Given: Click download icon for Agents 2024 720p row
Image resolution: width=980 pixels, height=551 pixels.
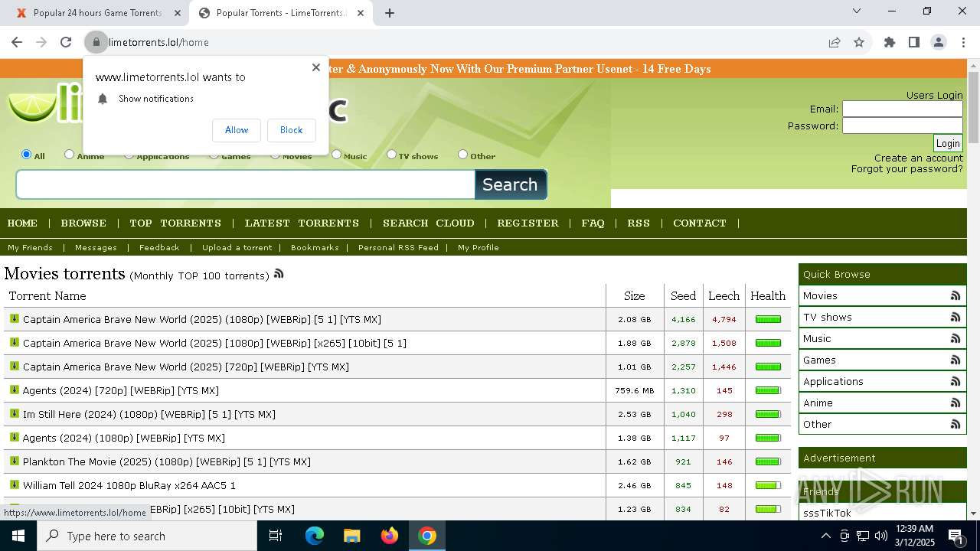Looking at the screenshot, I should point(14,390).
